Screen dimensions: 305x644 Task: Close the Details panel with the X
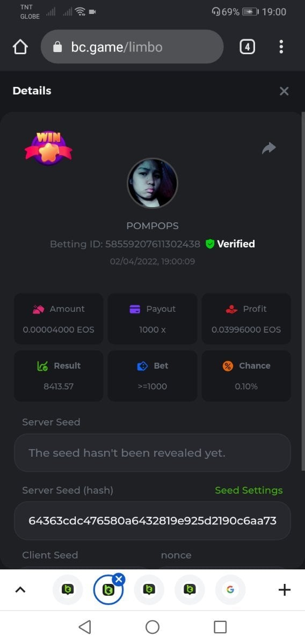pos(284,91)
